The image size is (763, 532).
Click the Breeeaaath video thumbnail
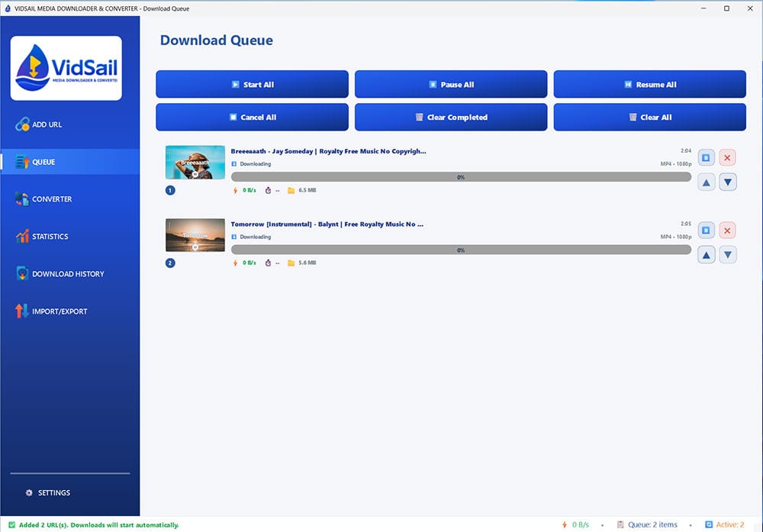tap(195, 162)
